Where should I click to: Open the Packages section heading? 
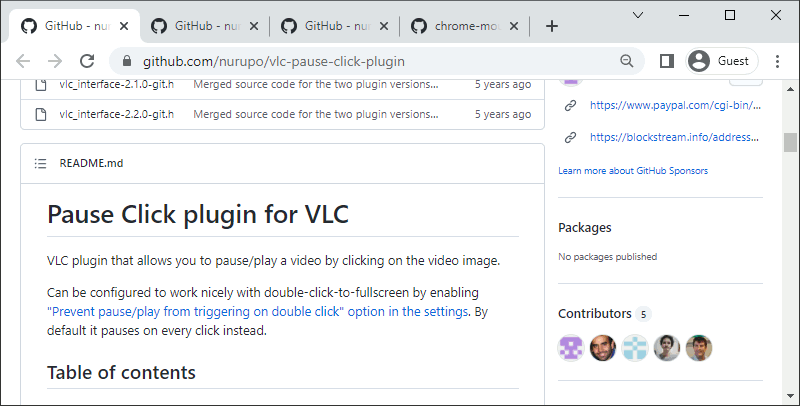pyautogui.click(x=585, y=227)
